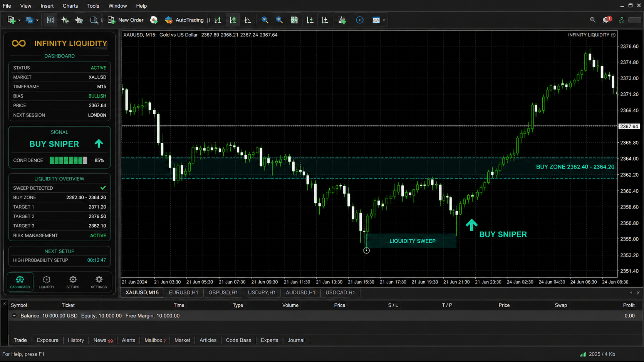Open the Mailbox terminal tab

coord(155,340)
